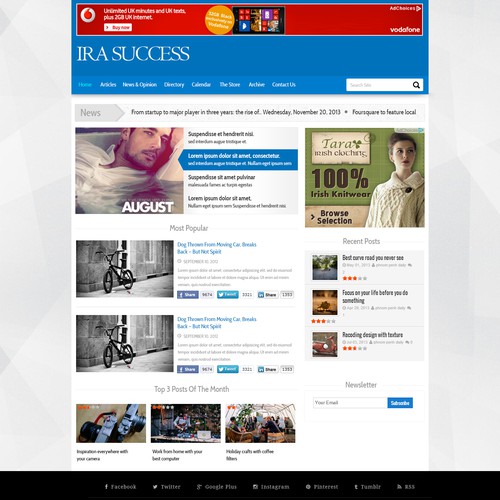The width and height of the screenshot is (500, 500).
Task: Click LinkedIn Share on first popular post
Action: [x=268, y=295]
